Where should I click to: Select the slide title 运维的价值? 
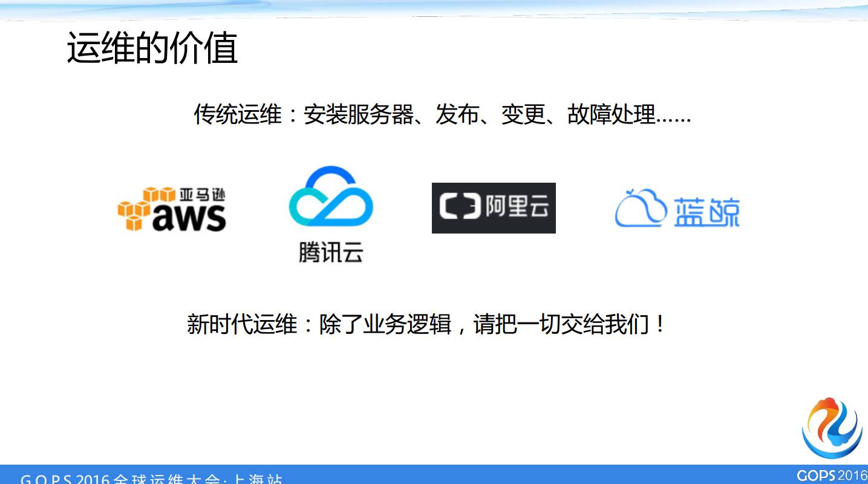[152, 48]
